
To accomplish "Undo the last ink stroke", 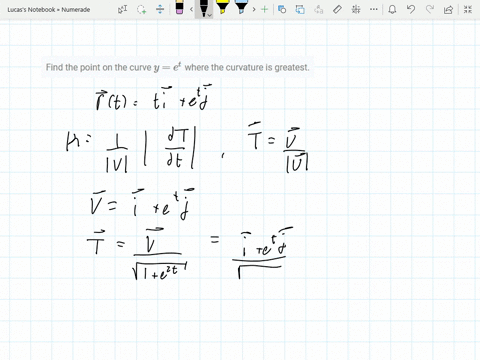I will click(411, 9).
